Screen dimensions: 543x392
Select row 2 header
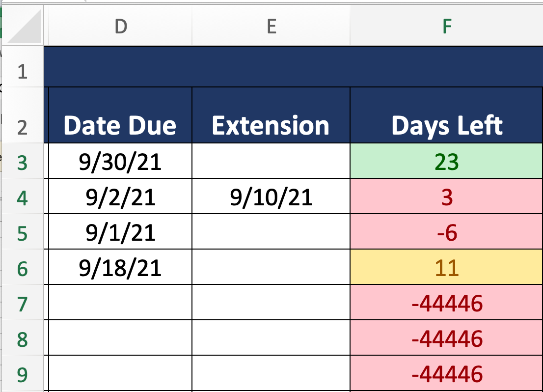(x=22, y=127)
